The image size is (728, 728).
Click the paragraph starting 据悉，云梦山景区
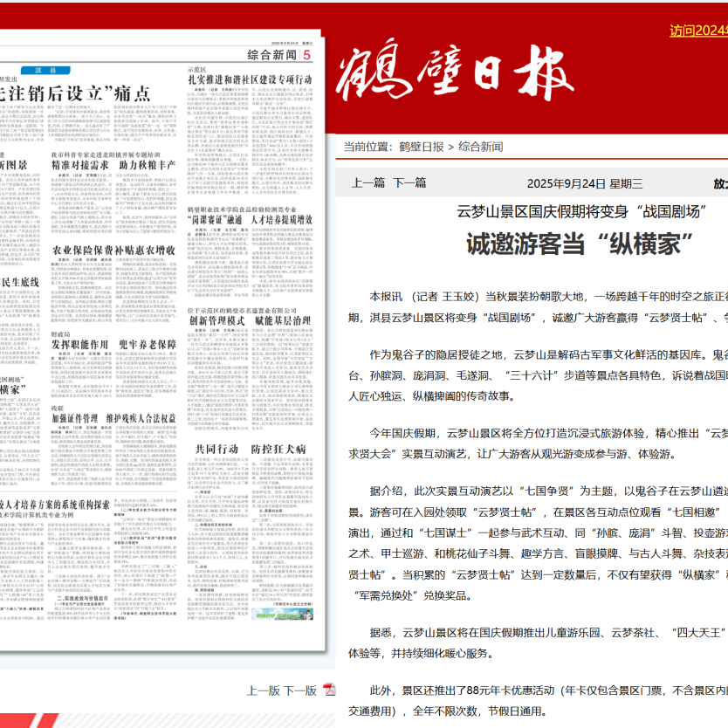pyautogui.click(x=538, y=643)
